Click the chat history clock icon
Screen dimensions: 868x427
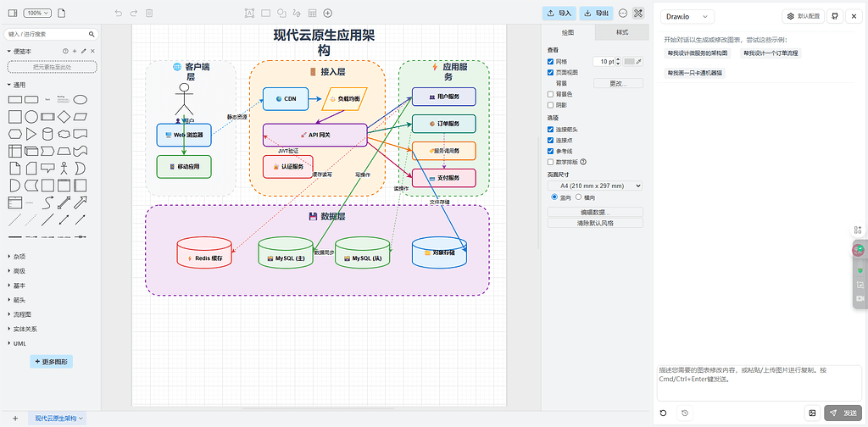tap(685, 413)
